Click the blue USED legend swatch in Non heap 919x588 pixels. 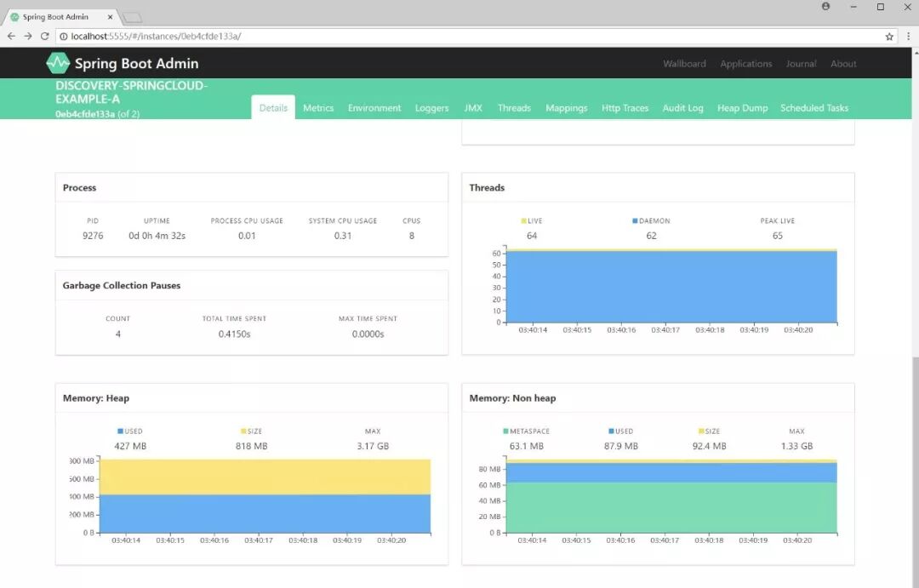611,431
